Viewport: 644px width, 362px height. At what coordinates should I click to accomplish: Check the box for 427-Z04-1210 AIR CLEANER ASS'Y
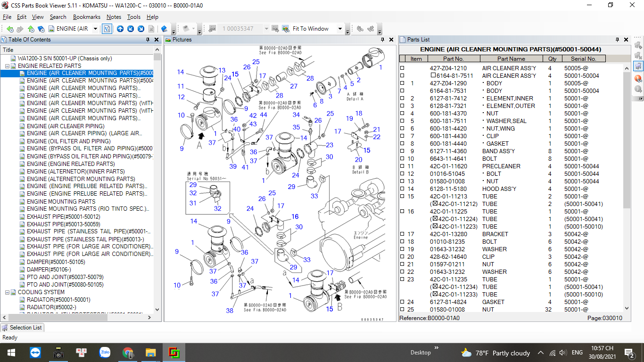402,68
